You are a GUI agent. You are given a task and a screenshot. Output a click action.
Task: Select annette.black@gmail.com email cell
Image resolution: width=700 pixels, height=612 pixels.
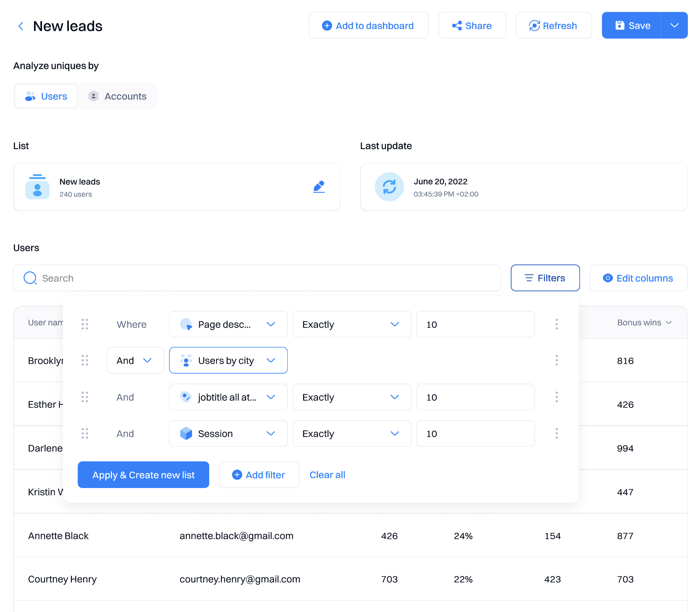tap(237, 536)
